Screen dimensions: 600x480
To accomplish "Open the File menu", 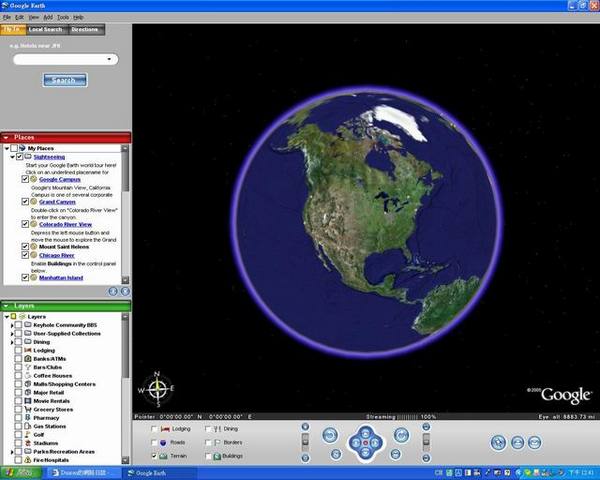I will tap(7, 17).
